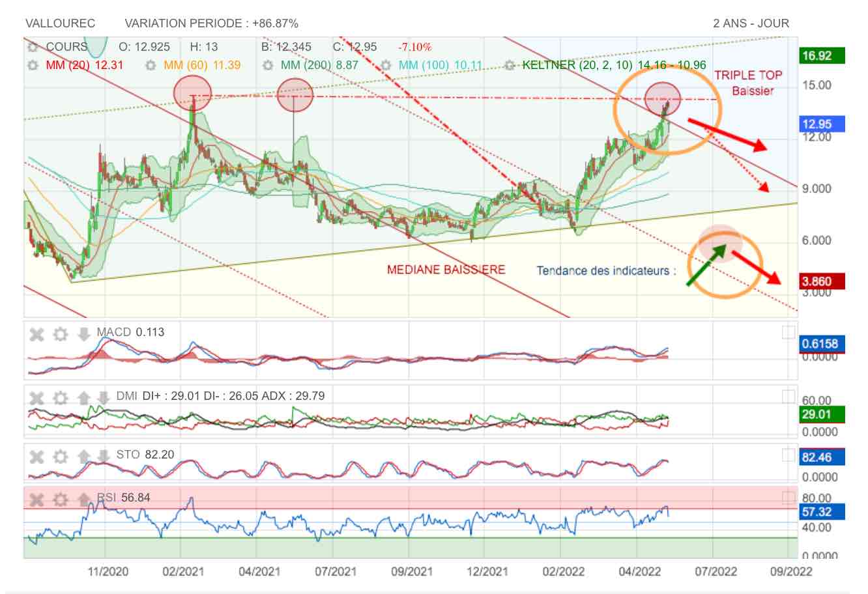This screenshot has width=868, height=594.
Task: Click the closing price C: 12.95
Action: click(355, 47)
